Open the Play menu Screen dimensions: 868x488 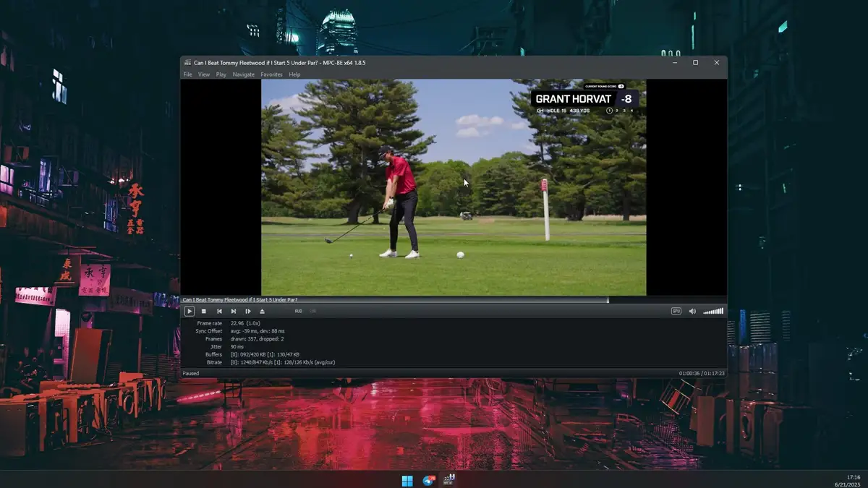click(221, 74)
